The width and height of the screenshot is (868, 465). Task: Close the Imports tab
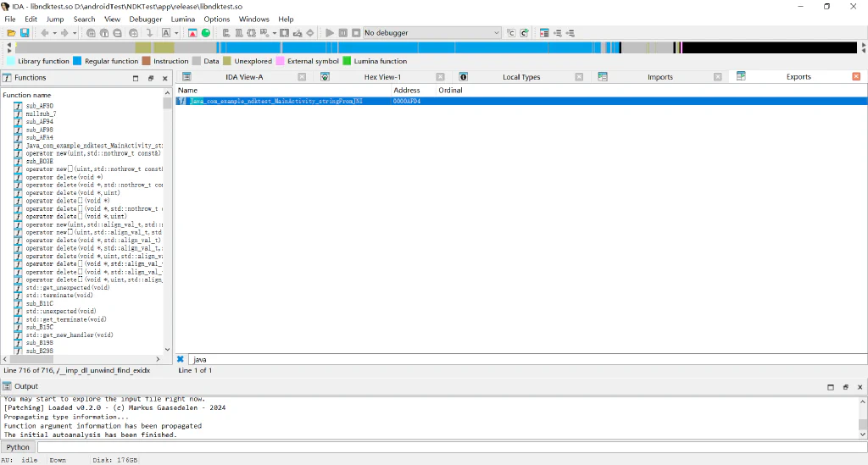(717, 77)
